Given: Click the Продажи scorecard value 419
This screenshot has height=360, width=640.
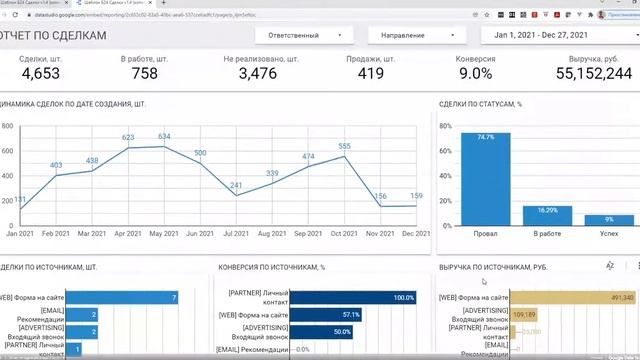Looking at the screenshot, I should click(371, 74).
